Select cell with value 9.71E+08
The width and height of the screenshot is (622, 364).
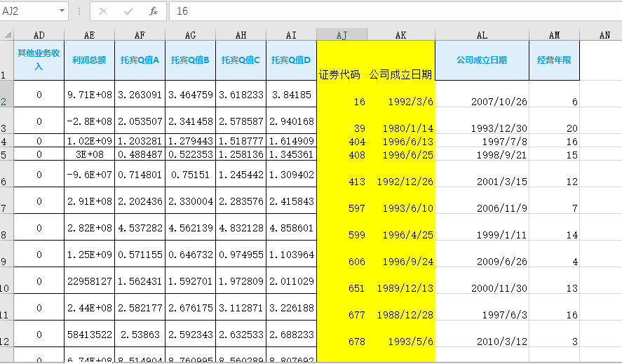tap(89, 94)
